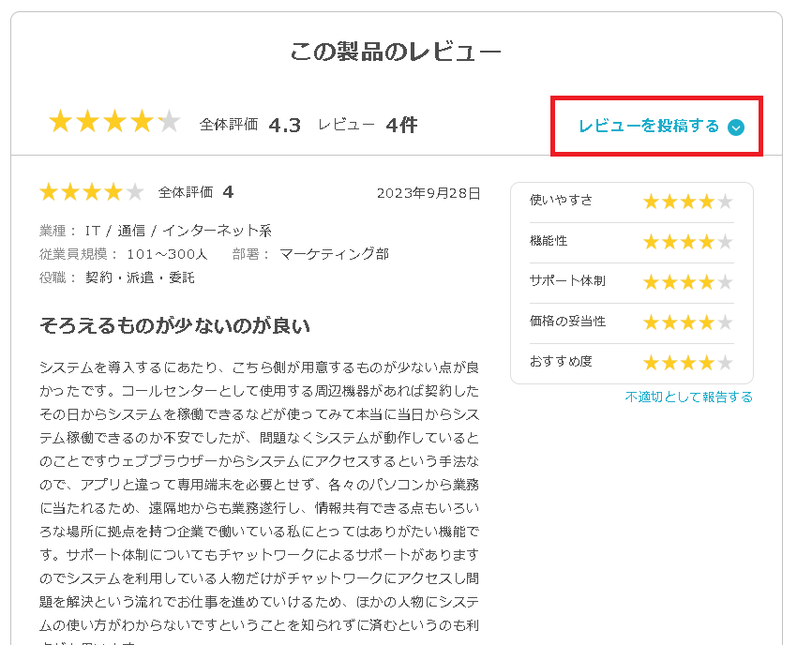Click the 業種 IT / 通信 line

pyautogui.click(x=156, y=231)
